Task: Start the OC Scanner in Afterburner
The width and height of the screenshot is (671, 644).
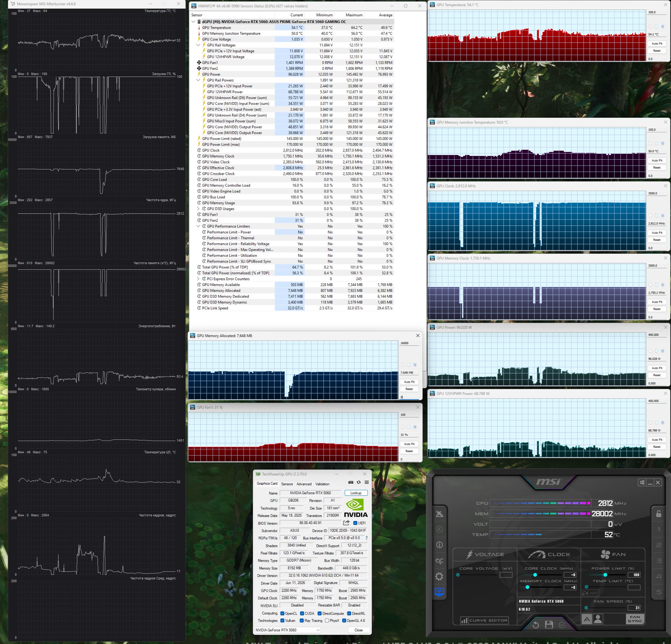Action: pyautogui.click(x=439, y=561)
